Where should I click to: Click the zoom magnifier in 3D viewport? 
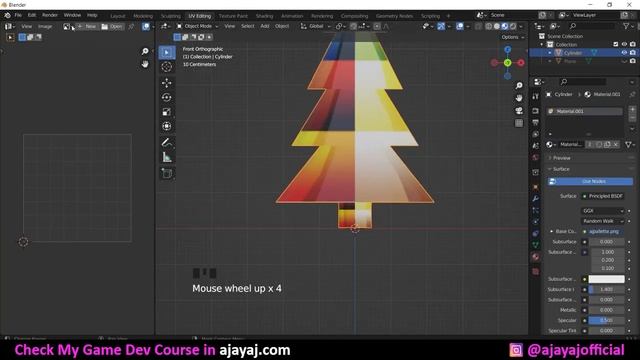[519, 86]
